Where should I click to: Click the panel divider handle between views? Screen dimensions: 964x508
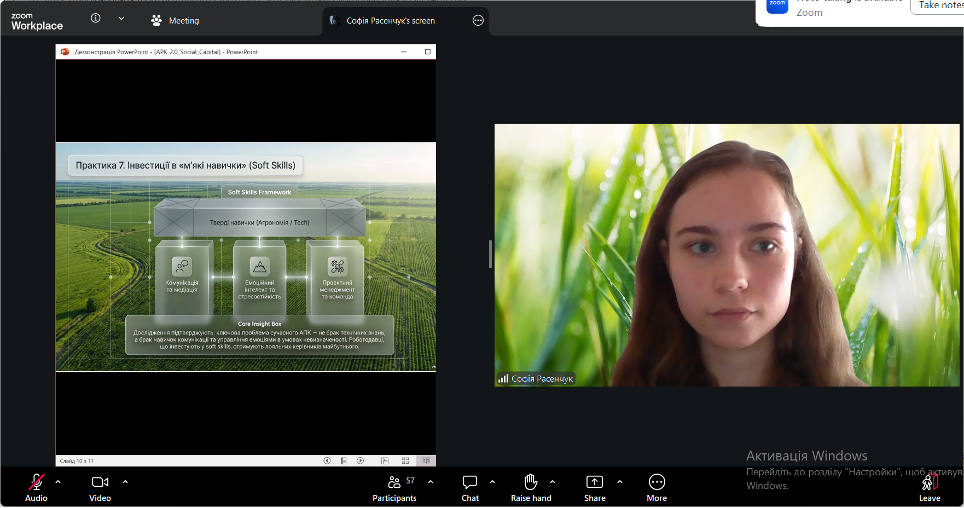pos(490,254)
